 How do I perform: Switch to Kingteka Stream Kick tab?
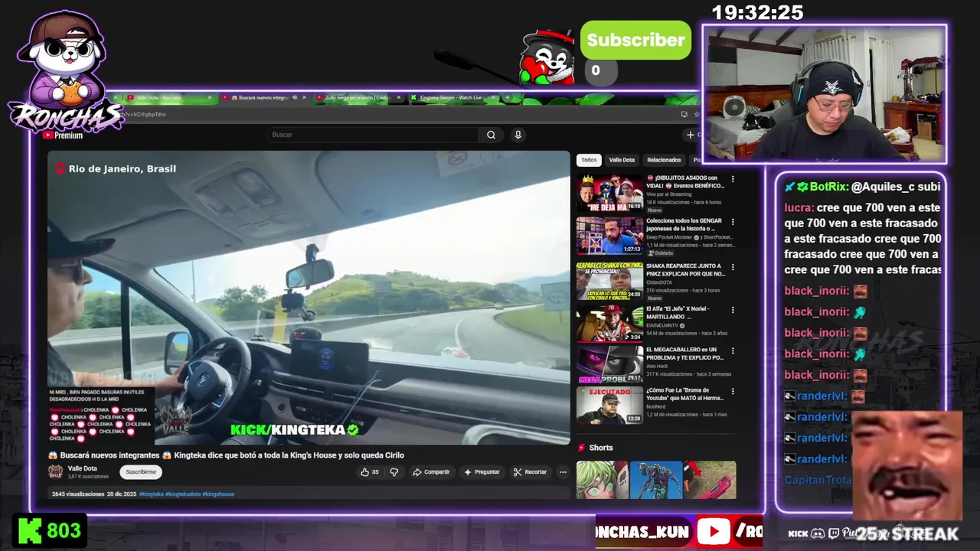pos(451,98)
